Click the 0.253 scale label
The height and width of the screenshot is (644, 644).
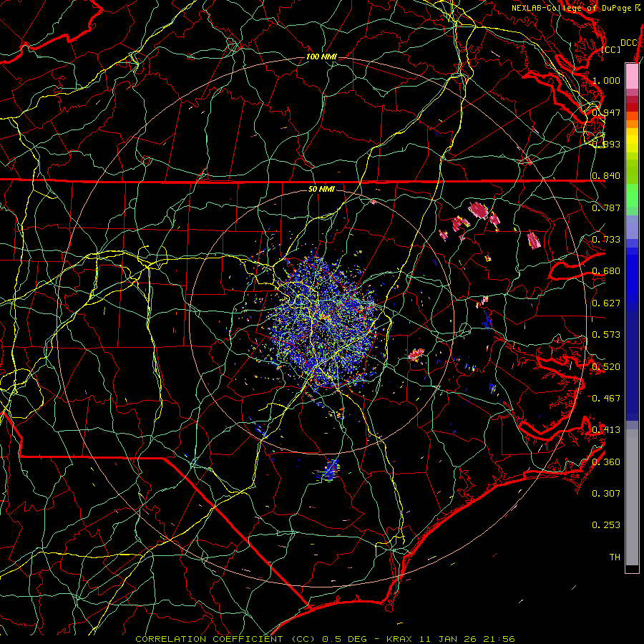coord(606,525)
